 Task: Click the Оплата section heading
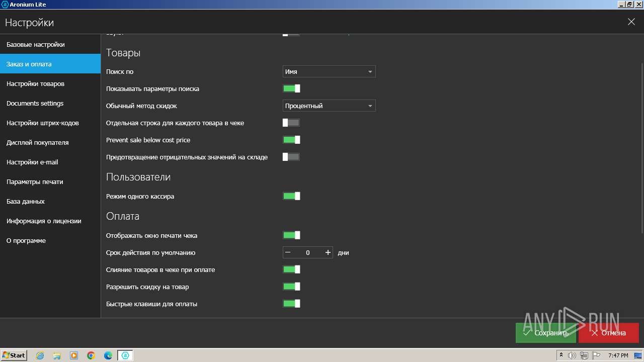(123, 216)
